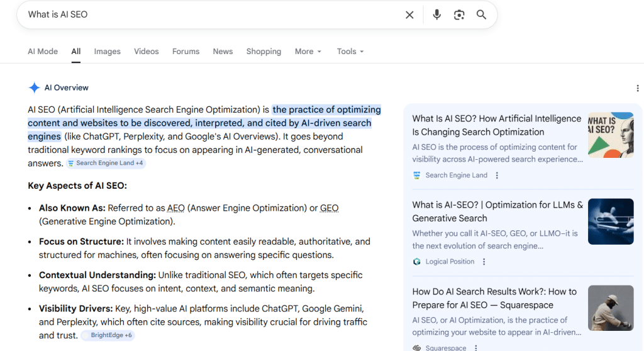The image size is (644, 351).
Task: Click the 'Key Aspects of AI SEO:' heading
Action: point(77,186)
